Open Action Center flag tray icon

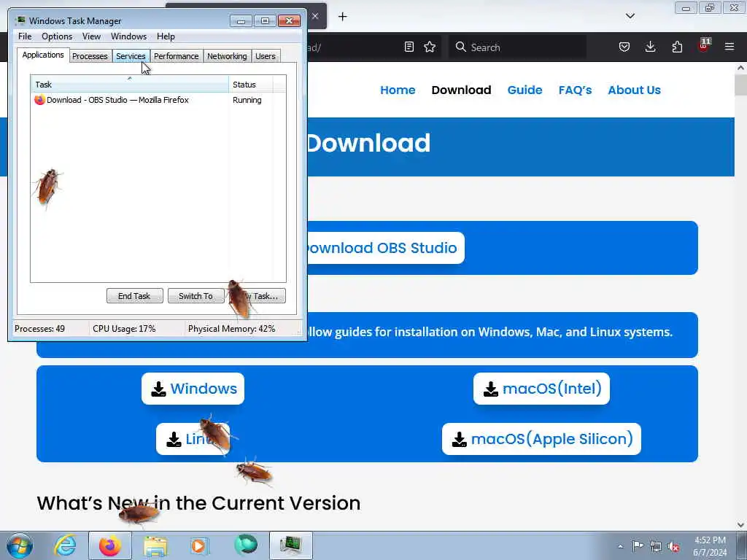tap(638, 545)
